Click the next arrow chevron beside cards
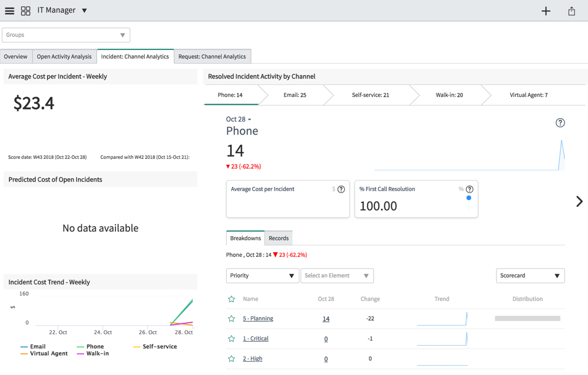 tap(579, 201)
